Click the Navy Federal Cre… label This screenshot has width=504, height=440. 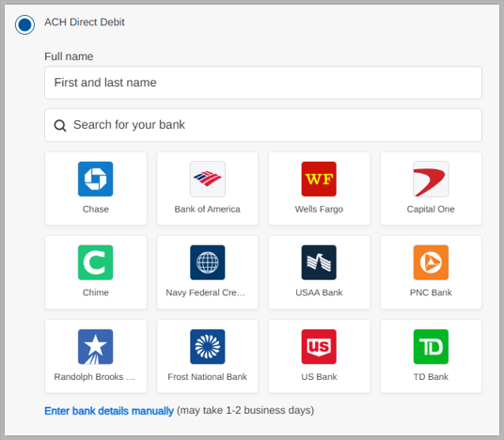(205, 292)
